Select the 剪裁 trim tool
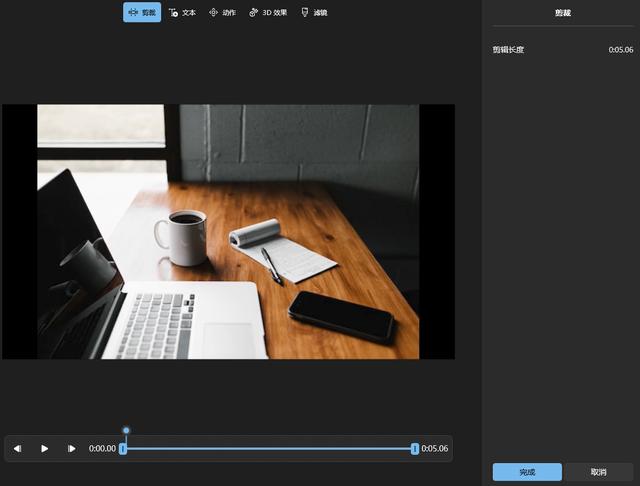 click(x=142, y=12)
